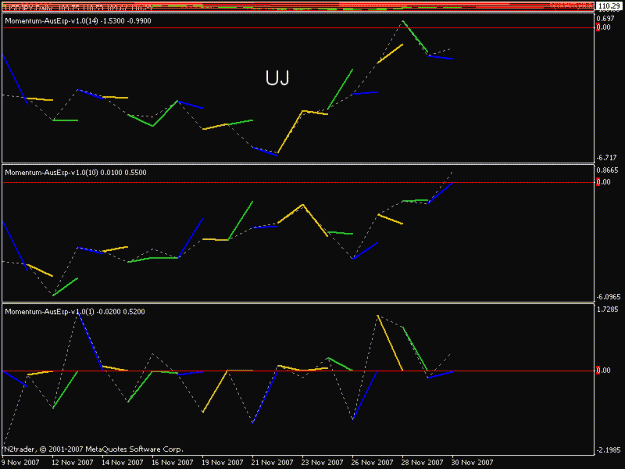Viewport: 625px width, 469px height.
Task: Click the 21 Nov 2007 date label
Action: pos(272,462)
